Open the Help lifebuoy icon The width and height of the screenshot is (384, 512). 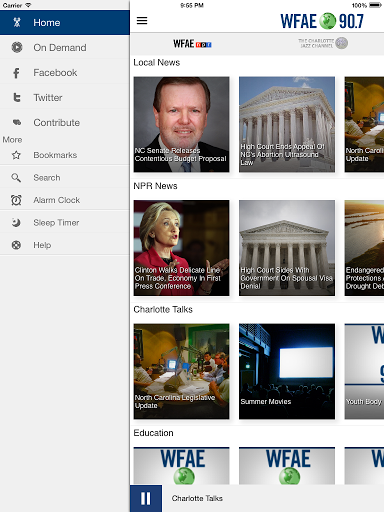tap(16, 245)
